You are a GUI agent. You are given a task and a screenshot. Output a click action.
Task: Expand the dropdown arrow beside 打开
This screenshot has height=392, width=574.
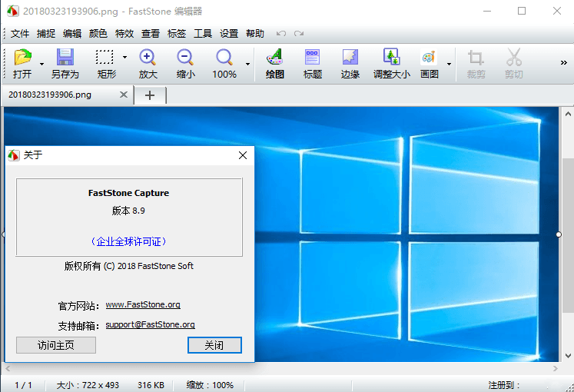point(41,64)
